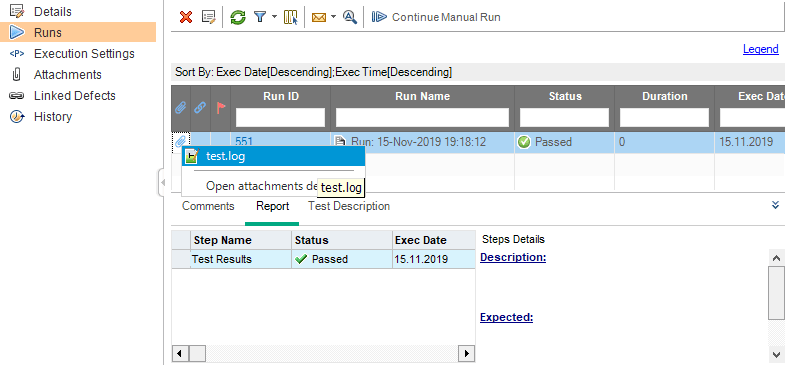Viewport: 785px width, 365px height.
Task: Click the steps grid horizontal scrollbar thumb
Action: (x=197, y=353)
